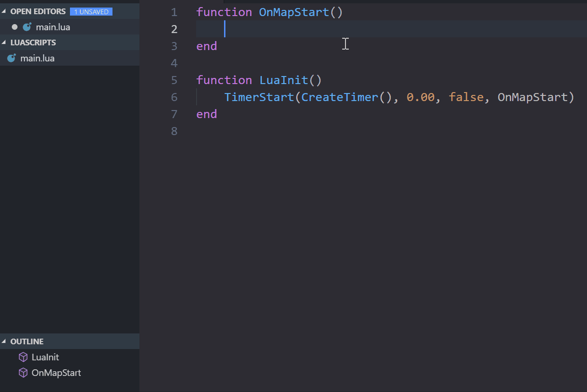
Task: Collapse the LUASCRIPTS section arrow
Action: [x=4, y=43]
